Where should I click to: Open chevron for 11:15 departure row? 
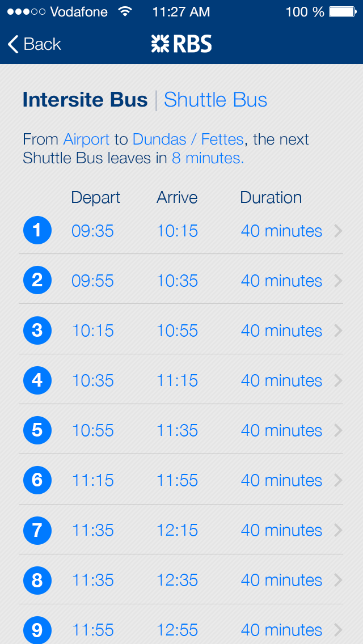tap(338, 480)
